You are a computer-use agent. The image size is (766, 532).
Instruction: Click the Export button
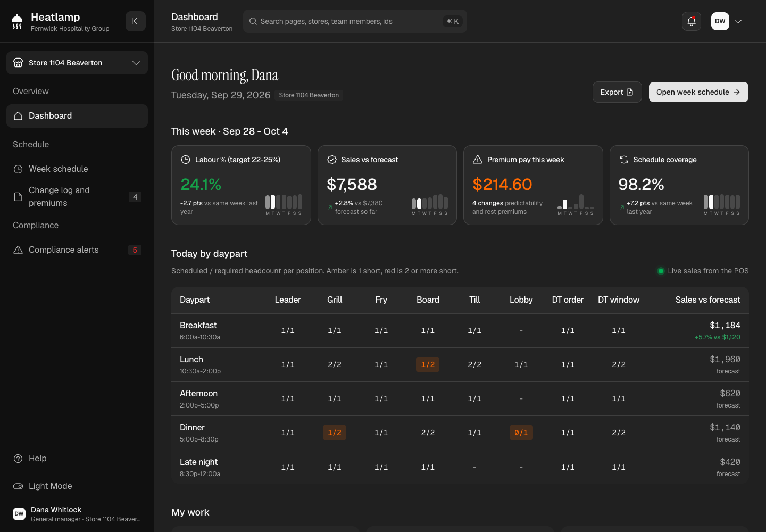617,92
